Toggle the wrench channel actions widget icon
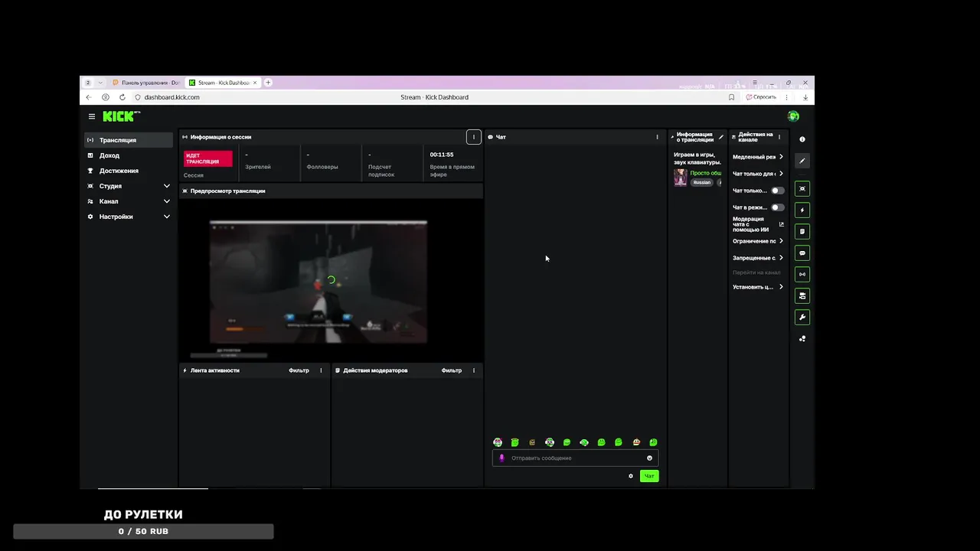Viewport: 980px width, 551px height. tap(802, 317)
